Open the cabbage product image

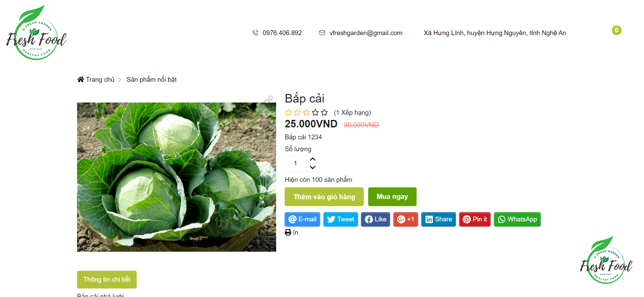point(177,177)
